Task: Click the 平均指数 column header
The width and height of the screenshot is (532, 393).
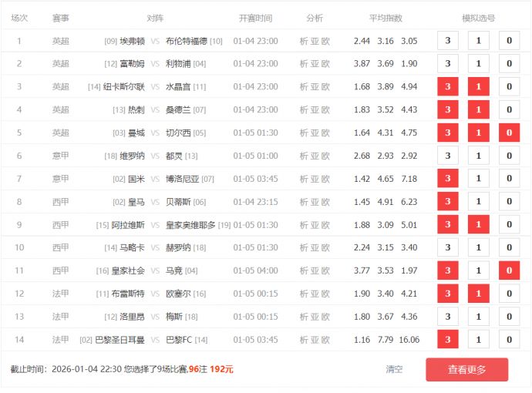Action: [386, 18]
